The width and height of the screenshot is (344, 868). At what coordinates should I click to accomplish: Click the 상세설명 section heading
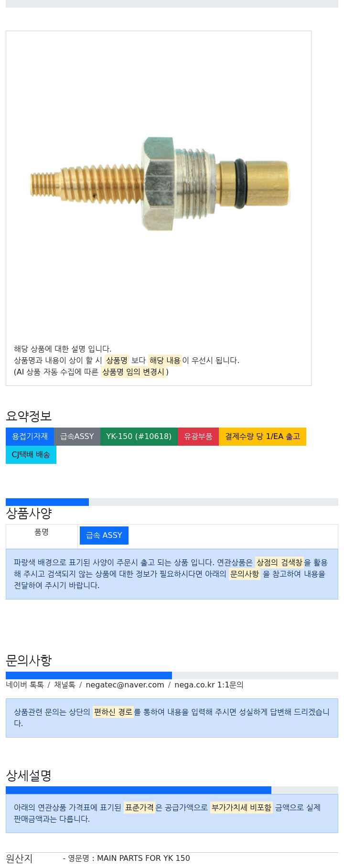[29, 775]
